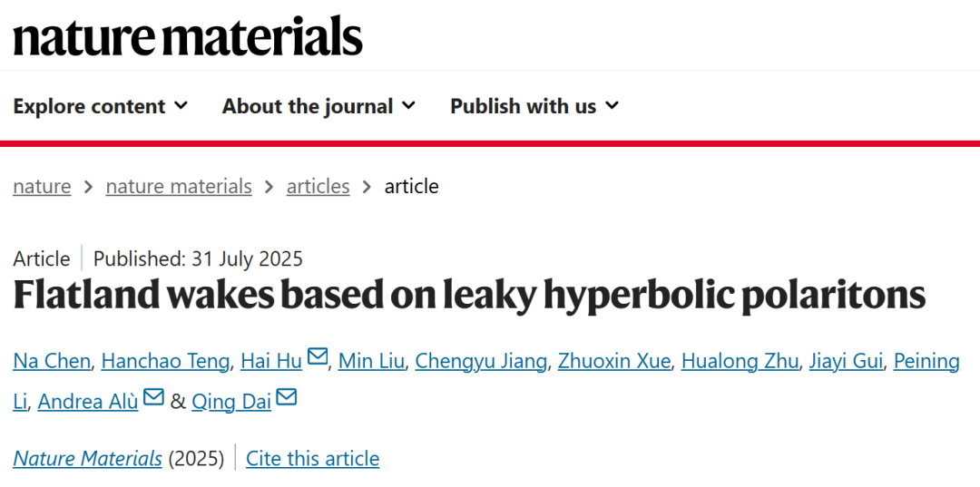Viewport: 980px width, 487px height.
Task: Open the About the journal menu
Action: [318, 106]
